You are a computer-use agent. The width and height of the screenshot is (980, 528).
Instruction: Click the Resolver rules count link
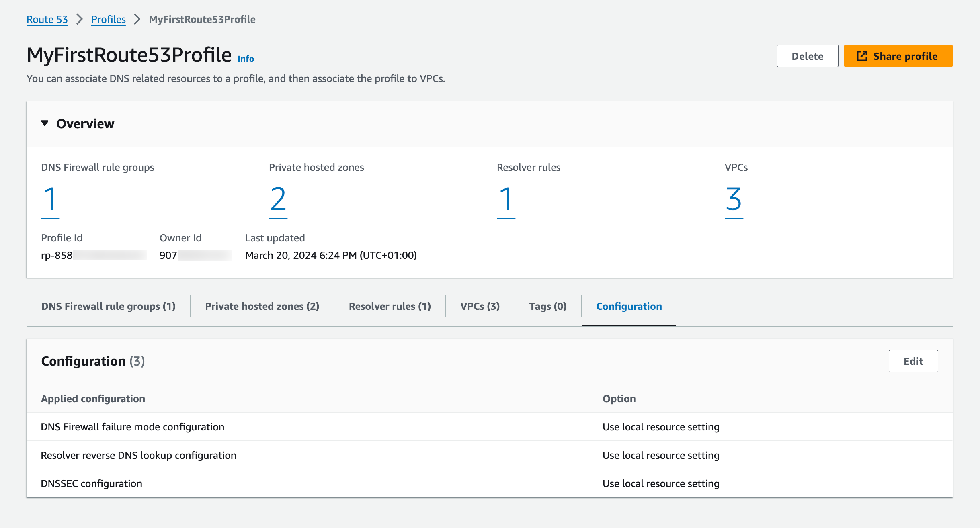point(506,200)
